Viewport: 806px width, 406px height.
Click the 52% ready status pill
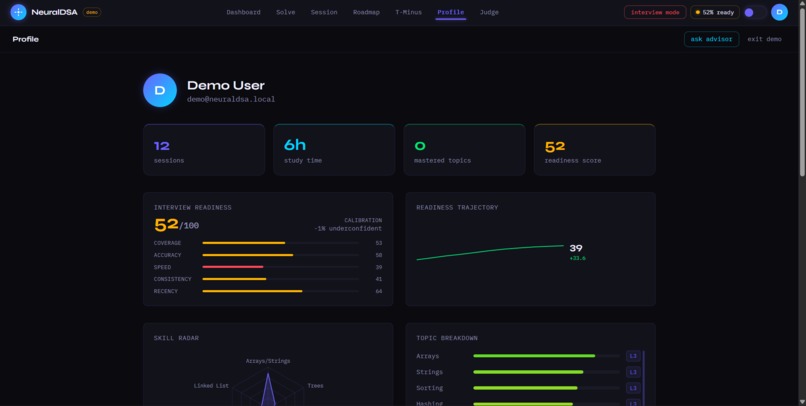tap(715, 12)
